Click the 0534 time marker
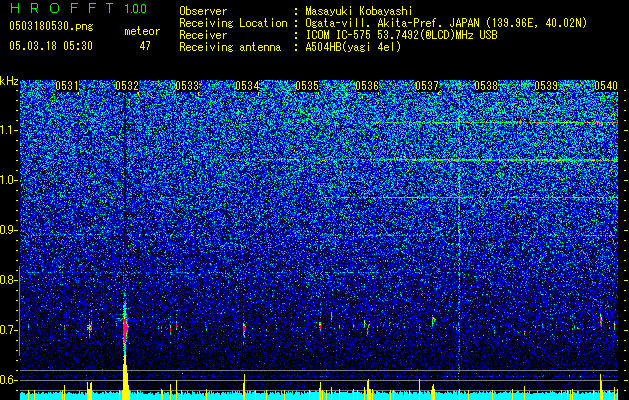This screenshot has width=629, height=400. click(247, 86)
